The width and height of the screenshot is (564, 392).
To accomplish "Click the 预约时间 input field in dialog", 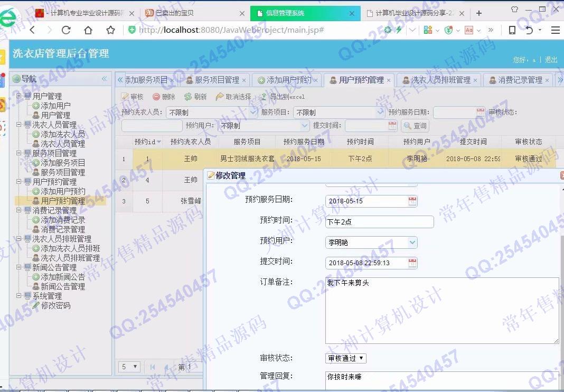I will coord(380,222).
